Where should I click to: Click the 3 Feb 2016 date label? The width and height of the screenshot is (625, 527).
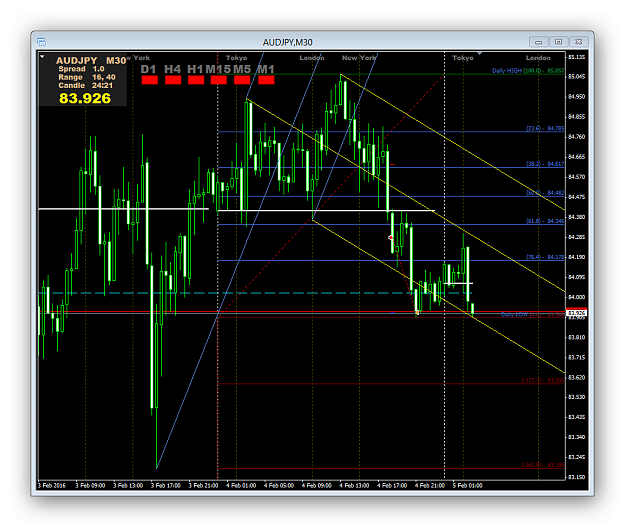tap(52, 486)
